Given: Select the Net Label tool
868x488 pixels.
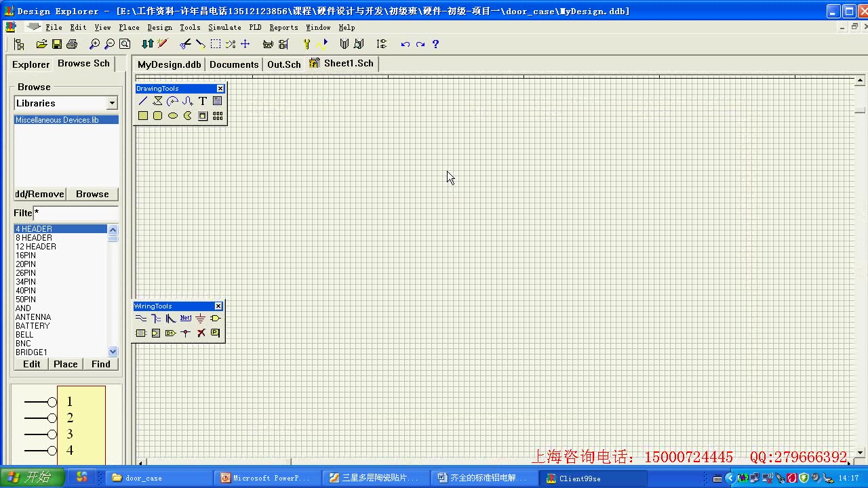Looking at the screenshot, I should (x=186, y=318).
